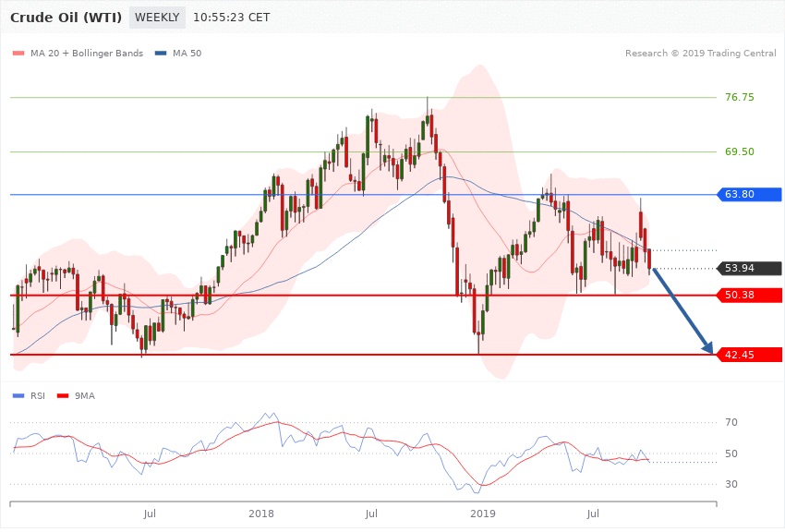Open the Research 2019 Trading Central link

(x=700, y=54)
